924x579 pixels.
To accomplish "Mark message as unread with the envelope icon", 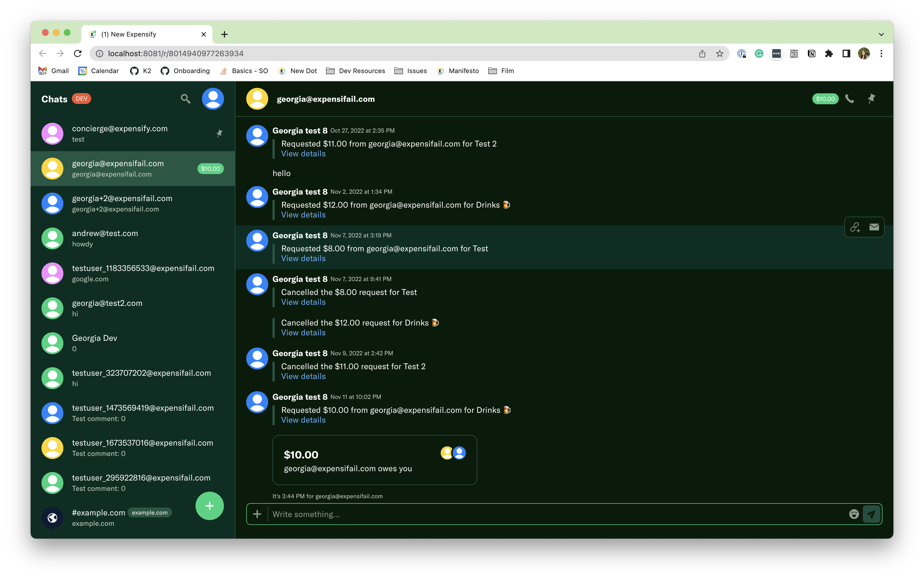I will click(874, 227).
